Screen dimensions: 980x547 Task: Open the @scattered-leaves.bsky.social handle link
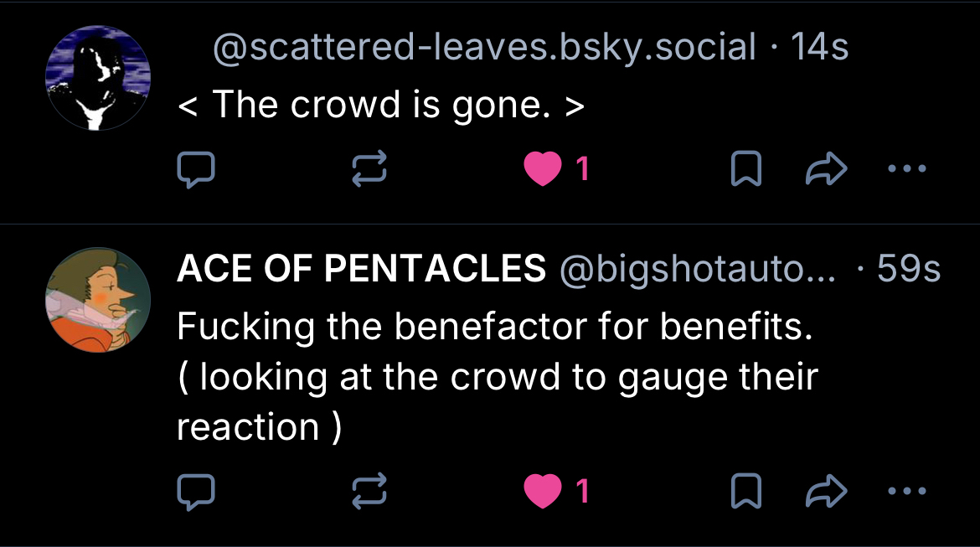[x=484, y=48]
